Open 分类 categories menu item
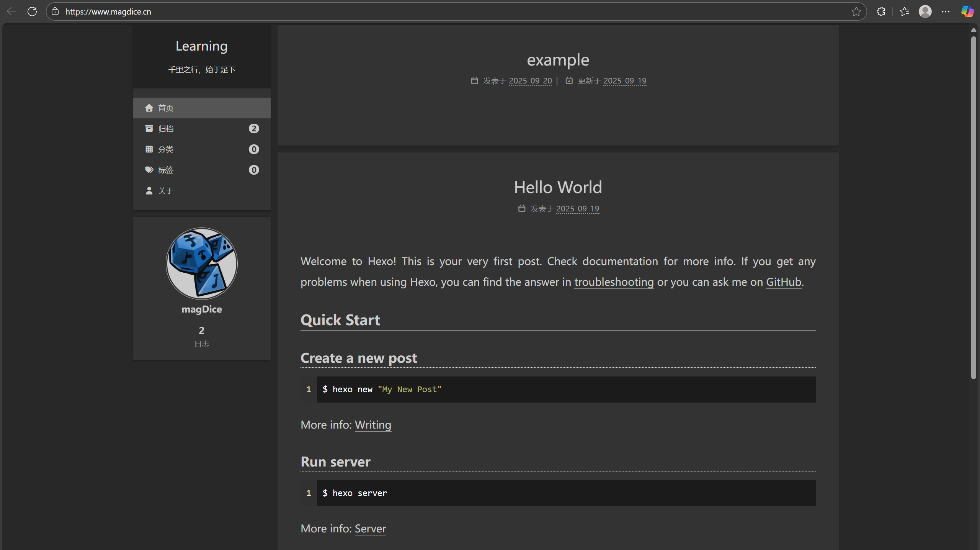 [x=165, y=149]
